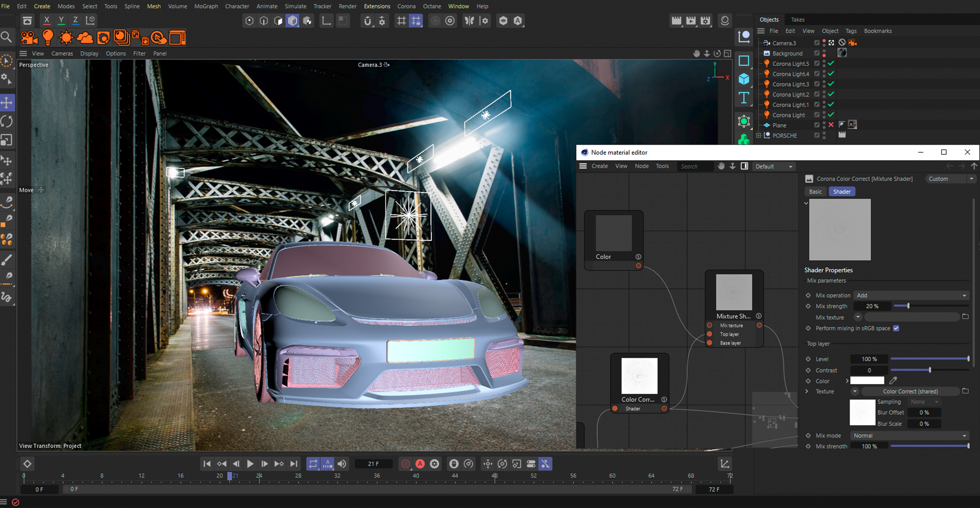
Task: Toggle the Plane object's red X visibility
Action: pos(831,125)
